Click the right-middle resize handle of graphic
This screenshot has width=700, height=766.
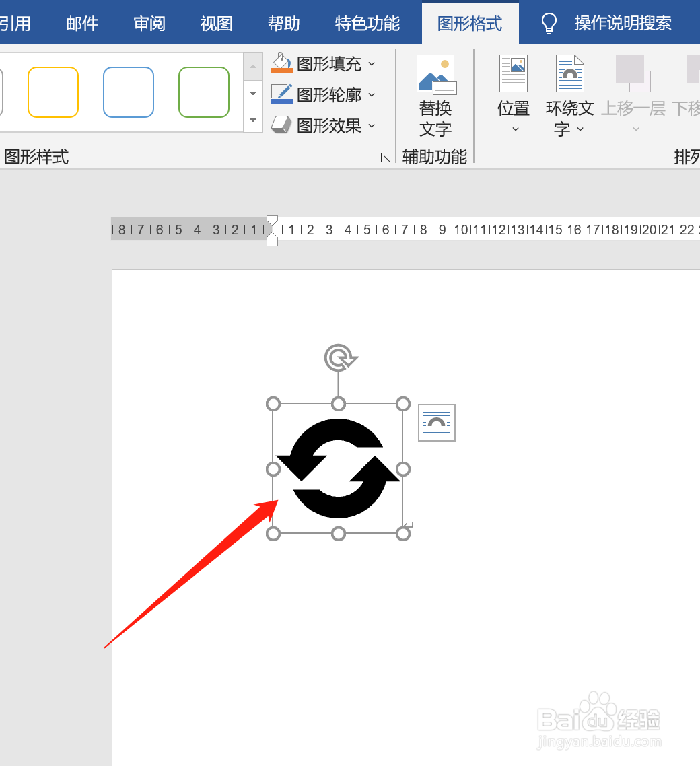tap(403, 469)
